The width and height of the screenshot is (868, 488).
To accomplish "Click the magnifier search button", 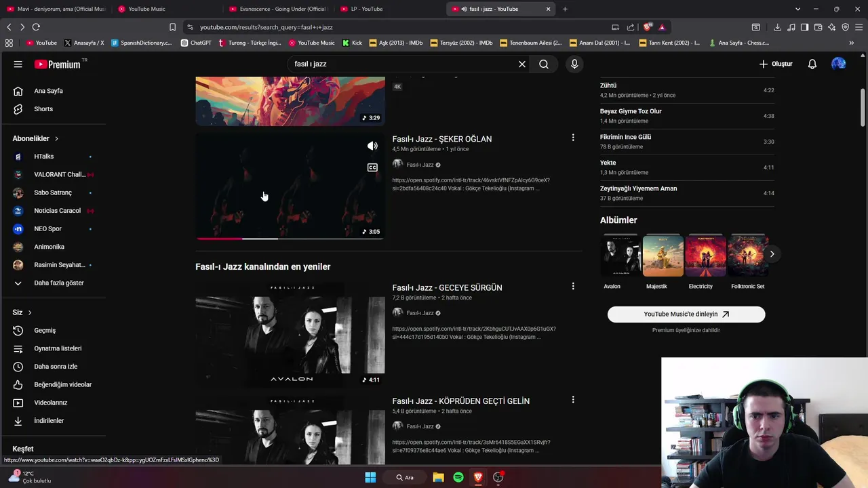I will coord(544,64).
